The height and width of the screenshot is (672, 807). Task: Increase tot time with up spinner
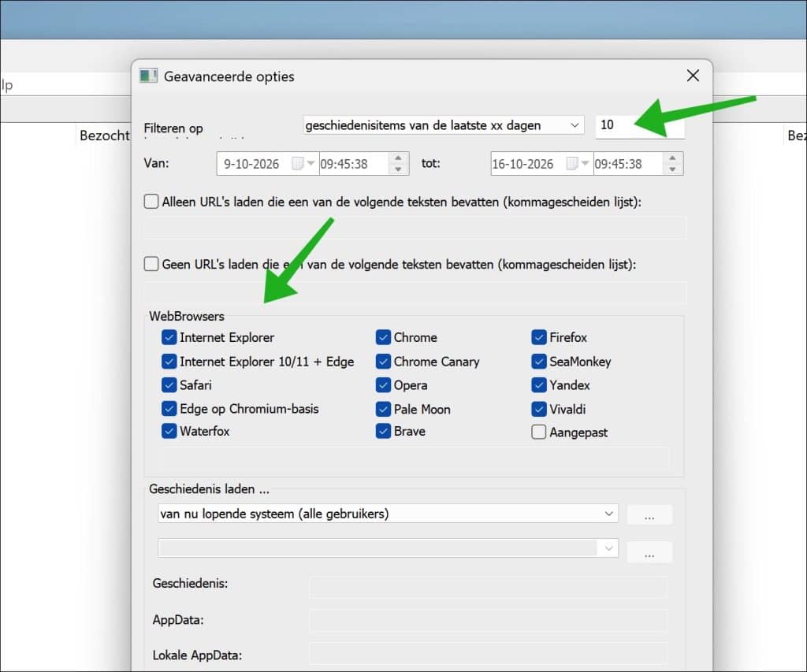click(672, 158)
